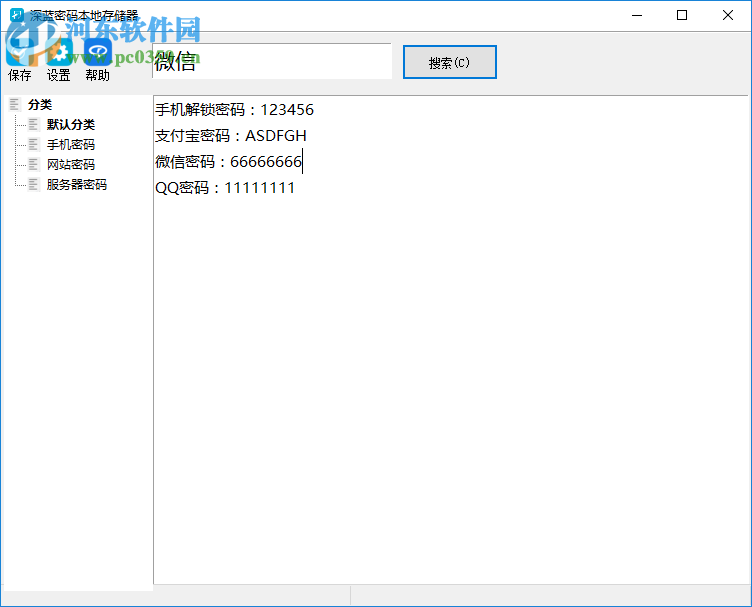This screenshot has height=607, width=752.
Task: Click the app logo in title bar
Action: [x=17, y=15]
